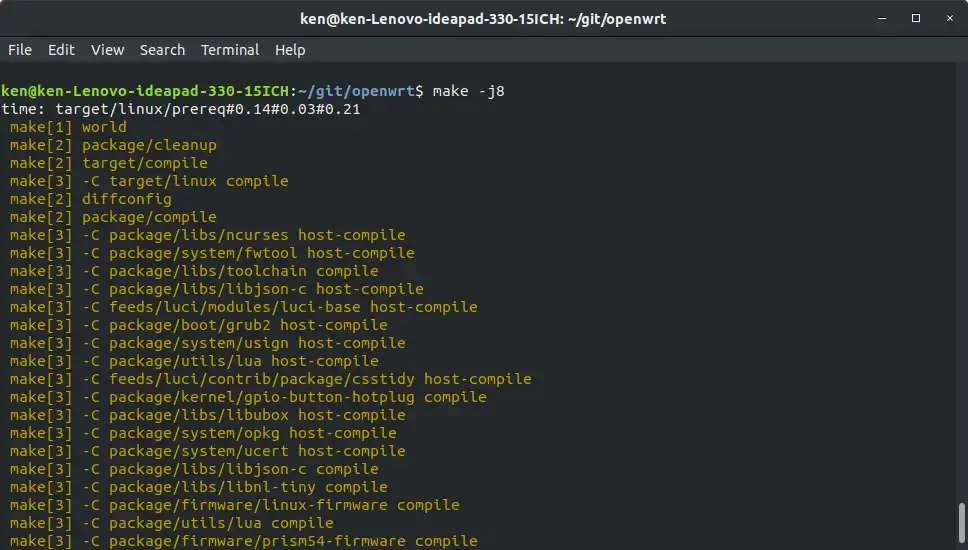Viewport: 968px width, 550px height.
Task: Click the 'package/libs/libnl-tiny compile' line
Action: 199,486
